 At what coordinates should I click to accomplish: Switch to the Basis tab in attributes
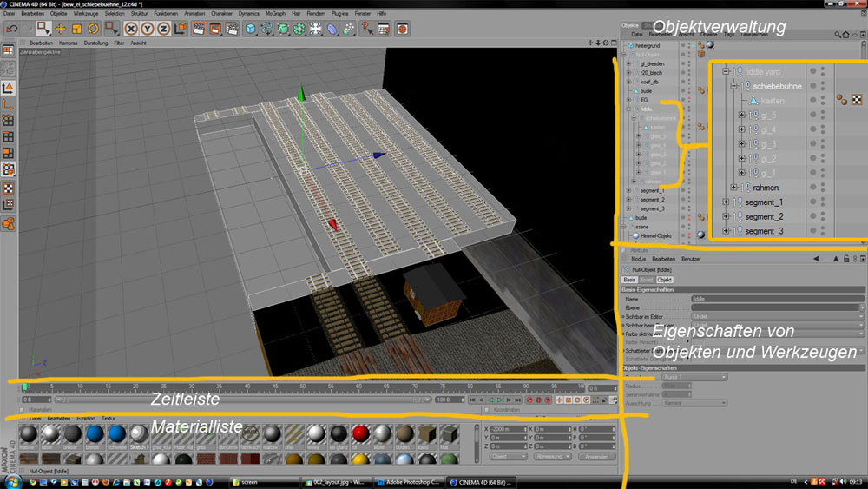tap(630, 280)
